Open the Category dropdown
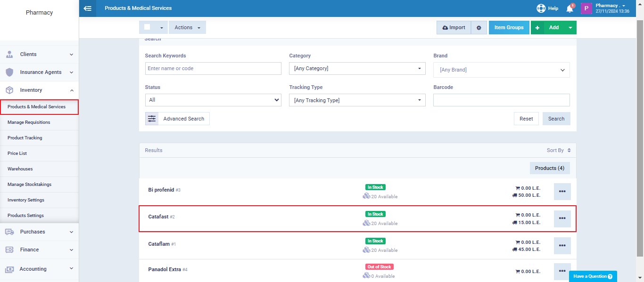The width and height of the screenshot is (644, 282). pyautogui.click(x=357, y=68)
